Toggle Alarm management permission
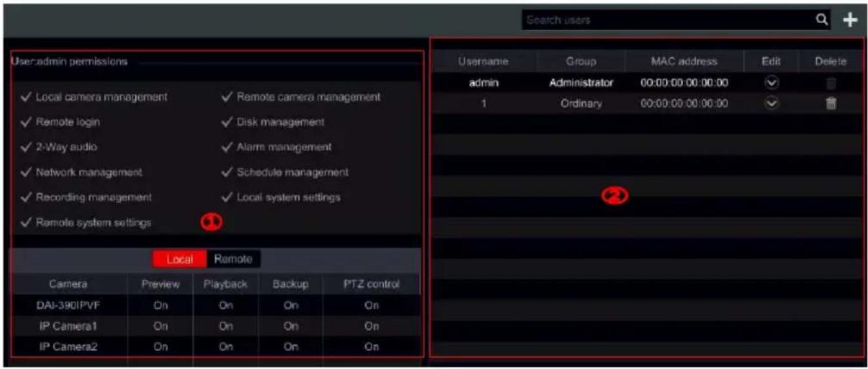The height and width of the screenshot is (369, 868). [x=276, y=147]
